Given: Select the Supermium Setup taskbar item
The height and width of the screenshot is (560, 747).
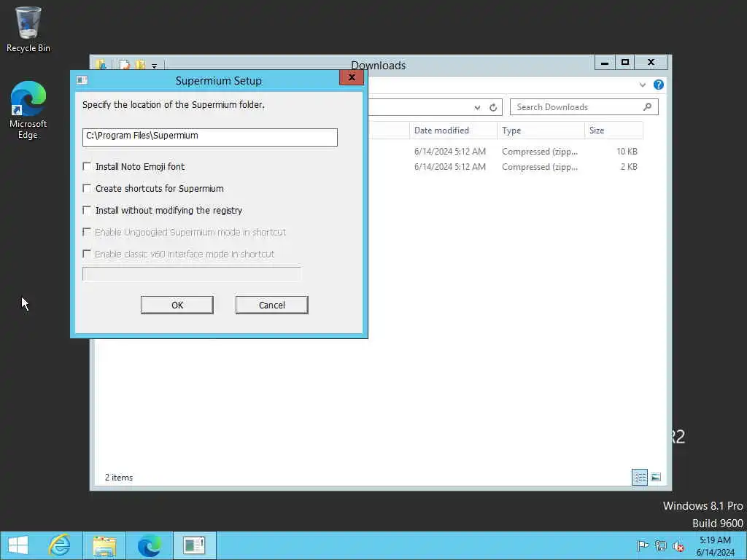Looking at the screenshot, I should 194,545.
